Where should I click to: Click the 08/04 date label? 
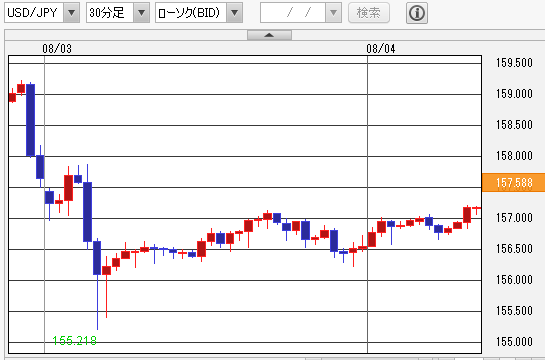pyautogui.click(x=381, y=49)
